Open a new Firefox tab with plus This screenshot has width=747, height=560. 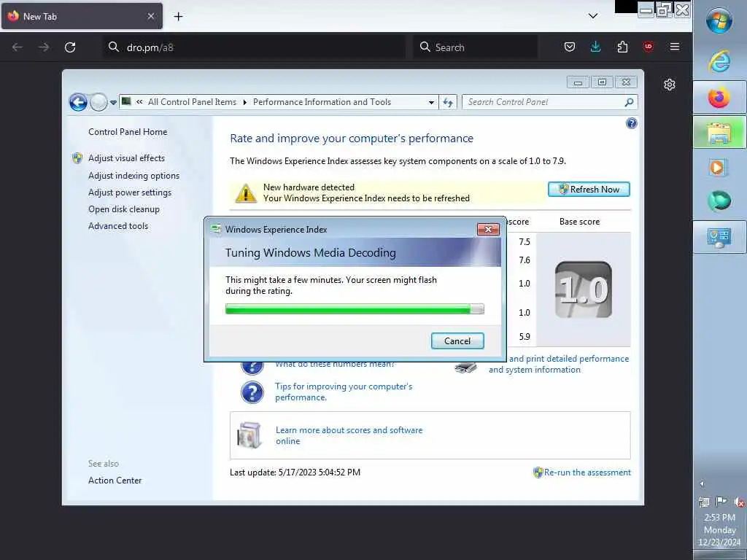point(178,17)
